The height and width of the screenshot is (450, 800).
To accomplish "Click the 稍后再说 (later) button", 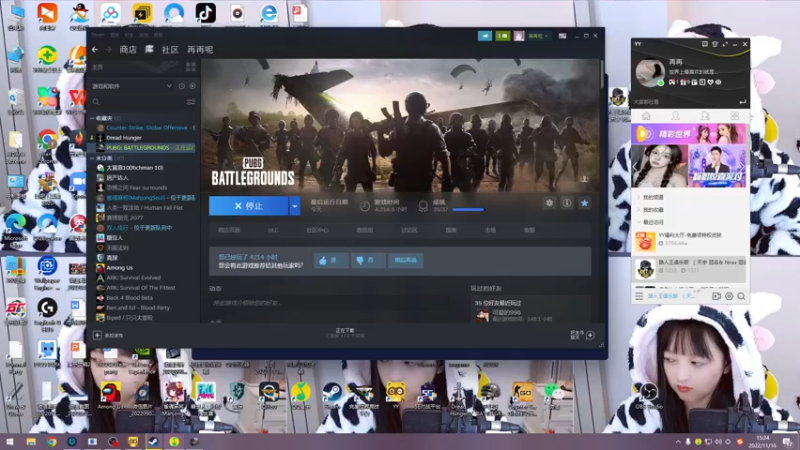I will tap(406, 260).
